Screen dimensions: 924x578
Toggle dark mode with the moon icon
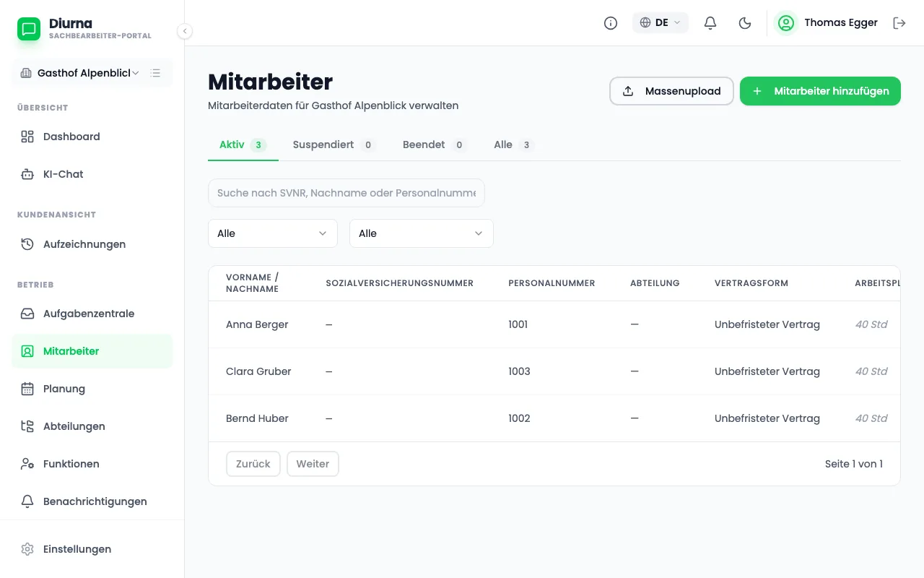tap(745, 23)
